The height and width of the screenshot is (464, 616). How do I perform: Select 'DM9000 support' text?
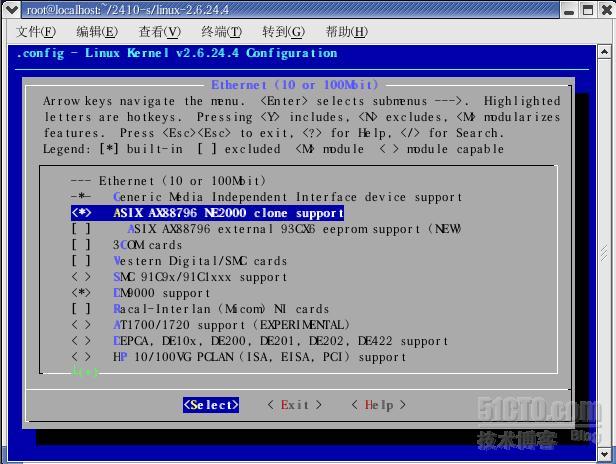161,293
